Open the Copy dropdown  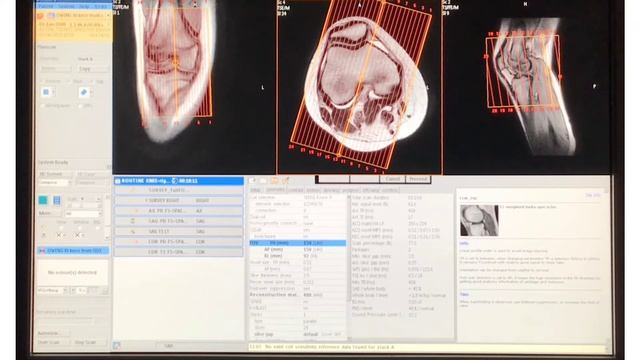[x=92, y=69]
